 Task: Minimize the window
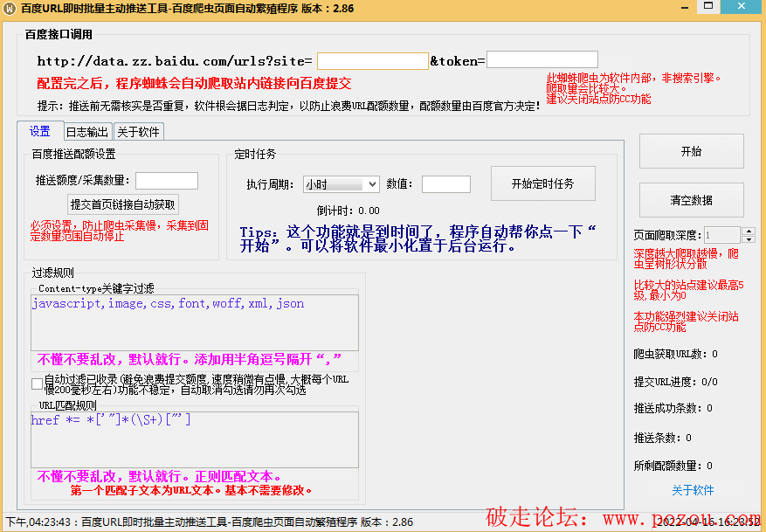click(x=685, y=6)
